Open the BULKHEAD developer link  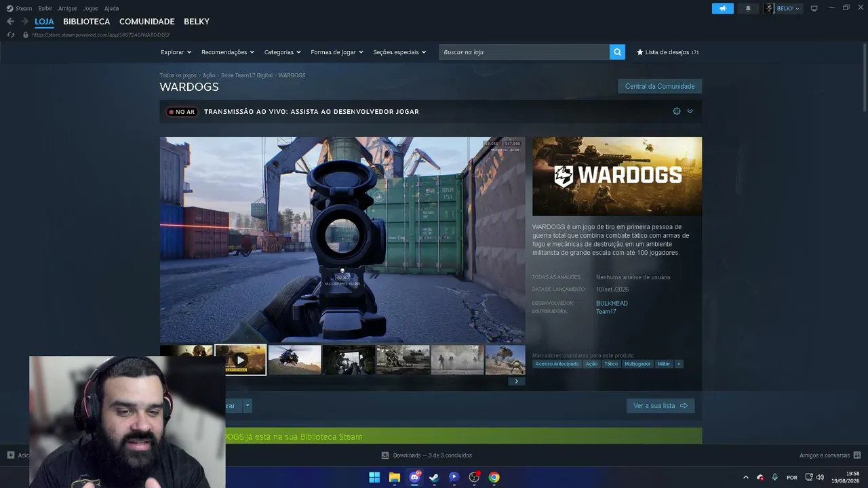(x=612, y=303)
